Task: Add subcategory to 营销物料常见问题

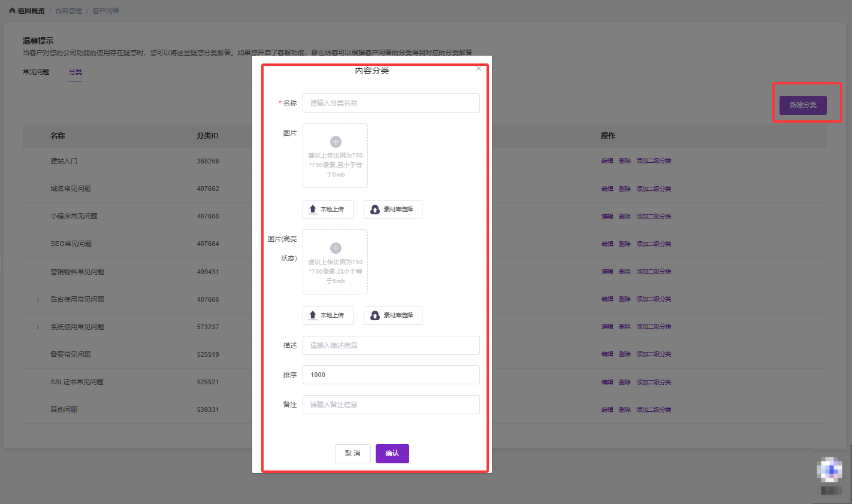Action: pyautogui.click(x=654, y=272)
